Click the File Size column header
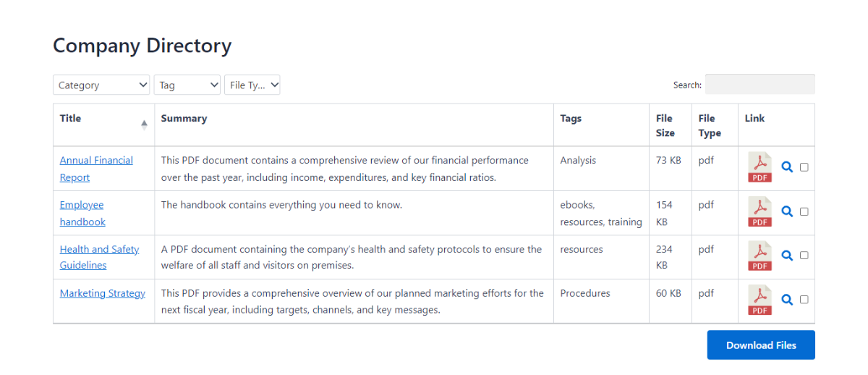The height and width of the screenshot is (375, 868). pos(665,125)
